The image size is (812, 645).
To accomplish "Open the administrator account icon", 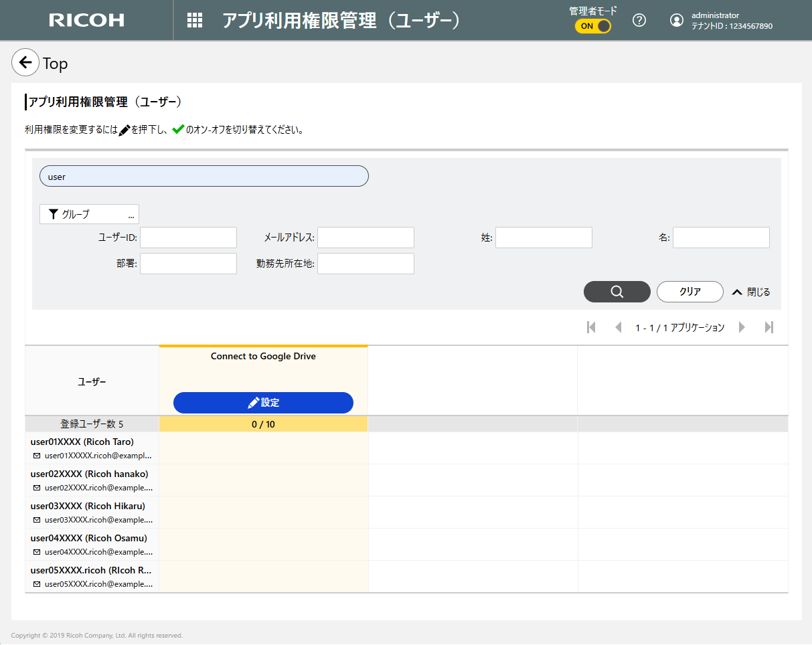I will (677, 20).
